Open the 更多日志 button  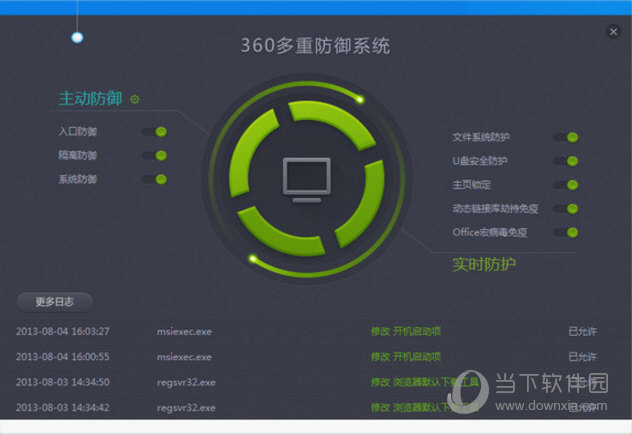tap(54, 302)
